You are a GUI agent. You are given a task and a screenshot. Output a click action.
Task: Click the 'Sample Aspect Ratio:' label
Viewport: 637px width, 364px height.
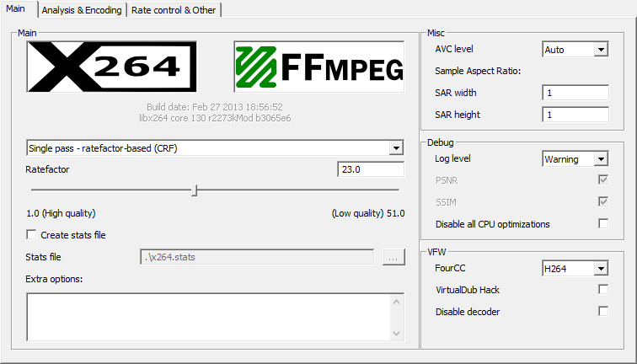coord(478,71)
